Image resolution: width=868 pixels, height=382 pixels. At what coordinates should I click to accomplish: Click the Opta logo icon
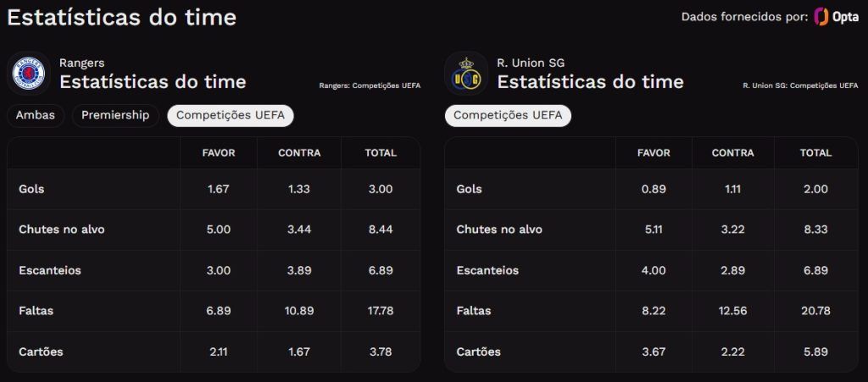pyautogui.click(x=837, y=17)
